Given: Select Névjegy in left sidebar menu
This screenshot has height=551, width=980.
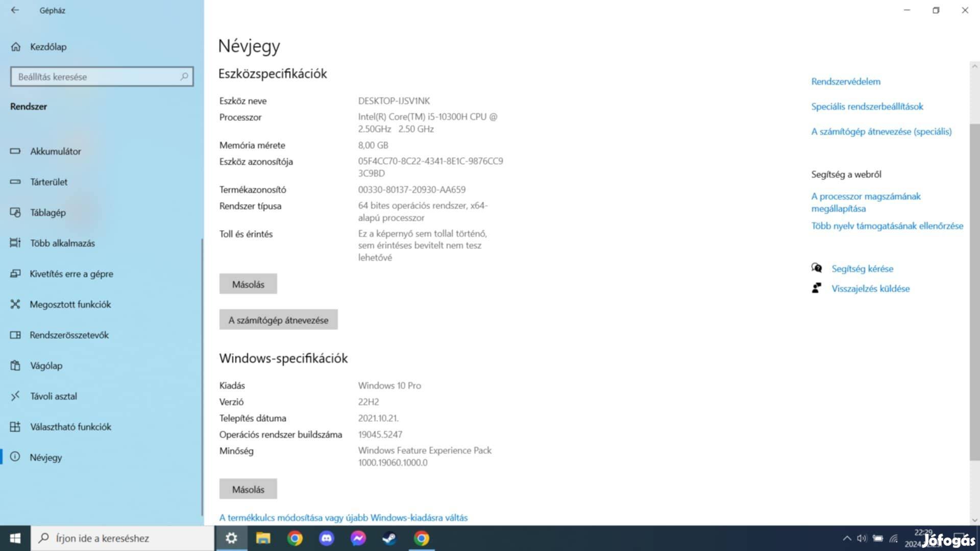Looking at the screenshot, I should click(x=46, y=457).
